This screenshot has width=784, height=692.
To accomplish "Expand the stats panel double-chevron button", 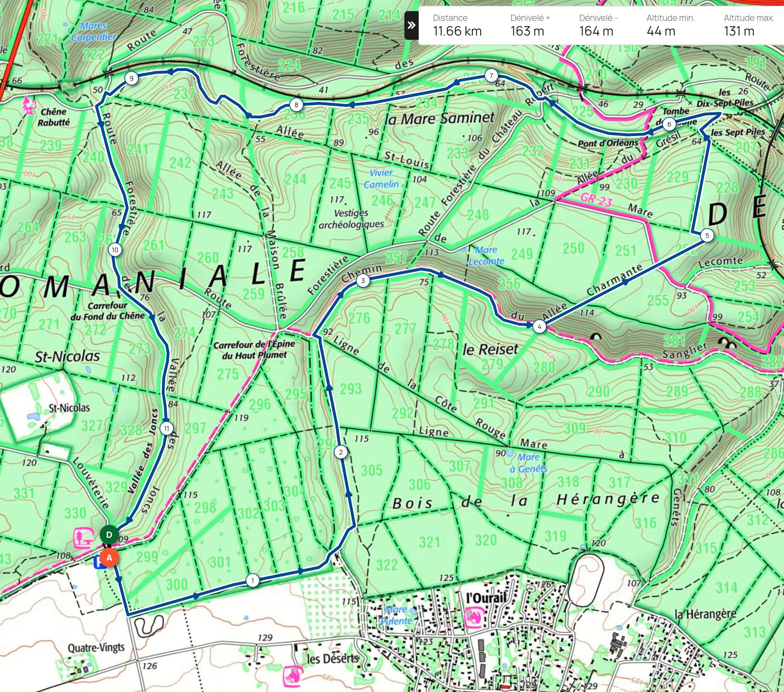I will [x=411, y=25].
